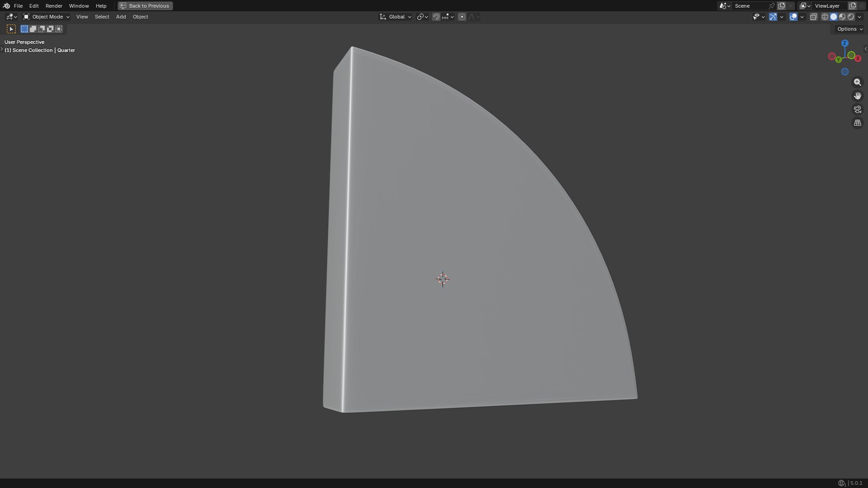Open the scene browse dropdown icon
868x488 pixels.
(725, 6)
